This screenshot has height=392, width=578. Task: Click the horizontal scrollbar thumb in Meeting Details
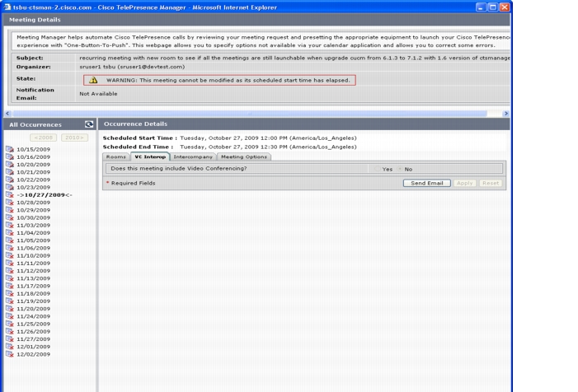(251, 114)
